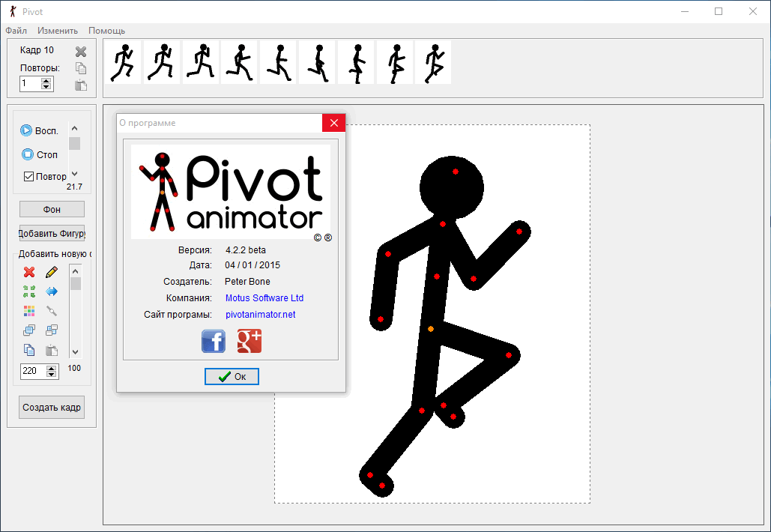Click the Pivot animator logo image

(231, 192)
